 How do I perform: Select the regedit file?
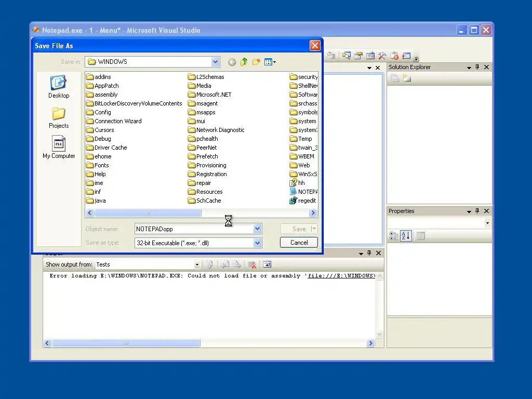(303, 201)
